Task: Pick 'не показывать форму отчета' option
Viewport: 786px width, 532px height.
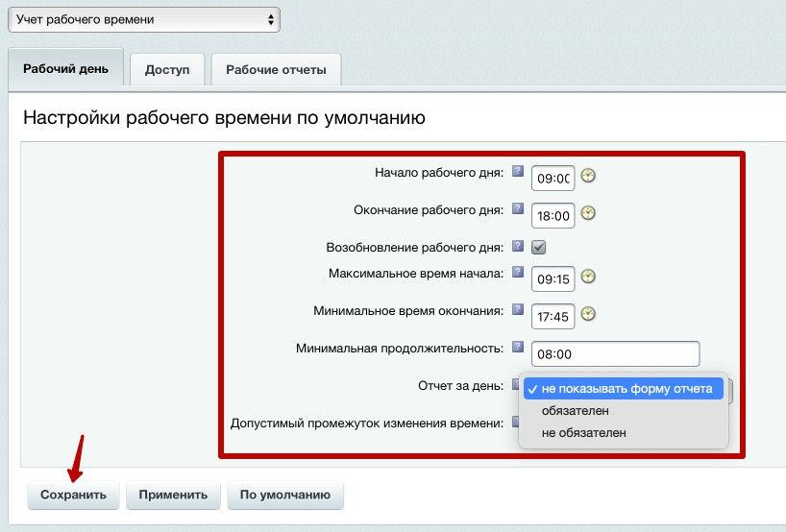Action: 626,389
